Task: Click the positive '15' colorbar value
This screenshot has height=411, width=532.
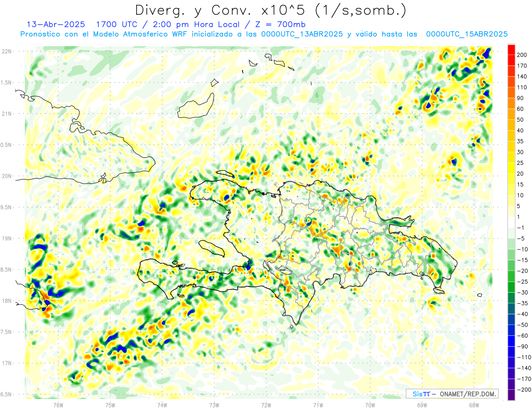Action: pyautogui.click(x=521, y=185)
